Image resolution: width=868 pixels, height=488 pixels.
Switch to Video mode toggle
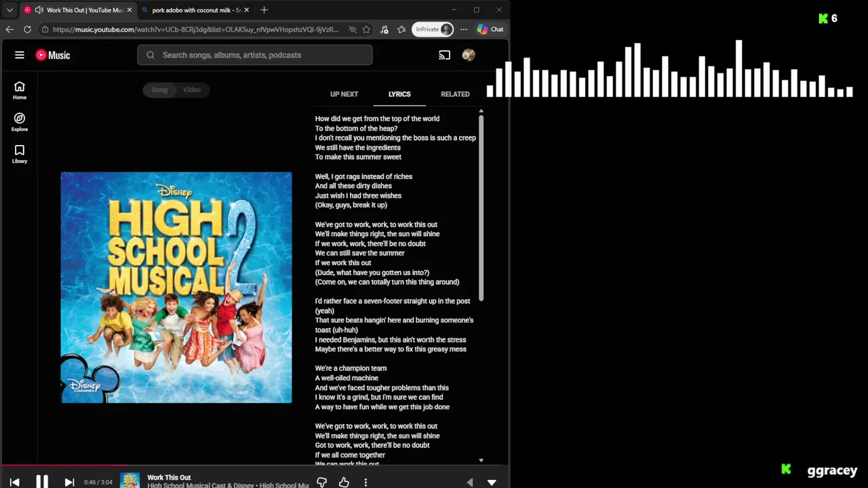[x=192, y=89]
